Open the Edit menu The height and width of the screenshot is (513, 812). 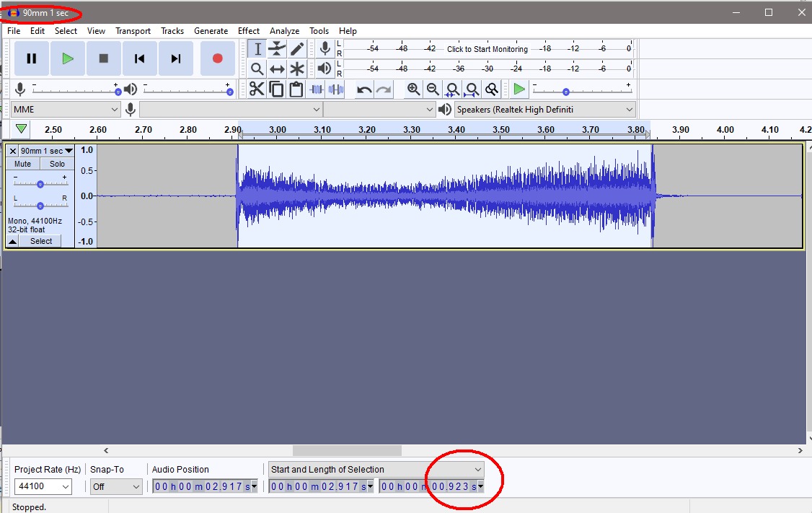tap(37, 31)
